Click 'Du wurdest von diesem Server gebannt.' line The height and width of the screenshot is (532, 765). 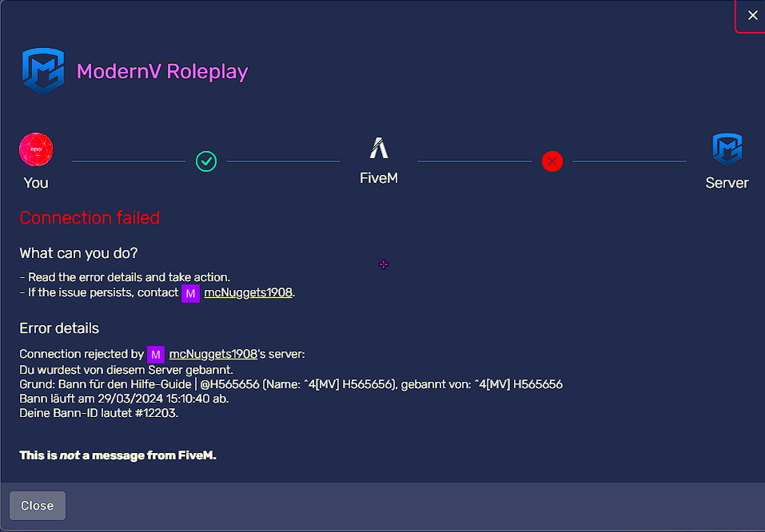click(126, 370)
